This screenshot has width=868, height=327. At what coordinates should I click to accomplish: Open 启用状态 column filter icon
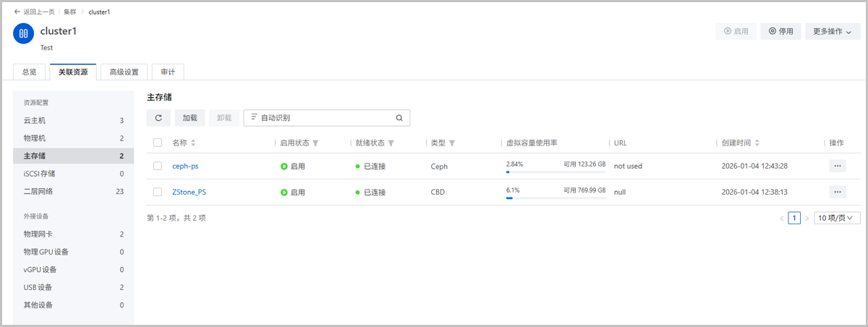point(315,143)
